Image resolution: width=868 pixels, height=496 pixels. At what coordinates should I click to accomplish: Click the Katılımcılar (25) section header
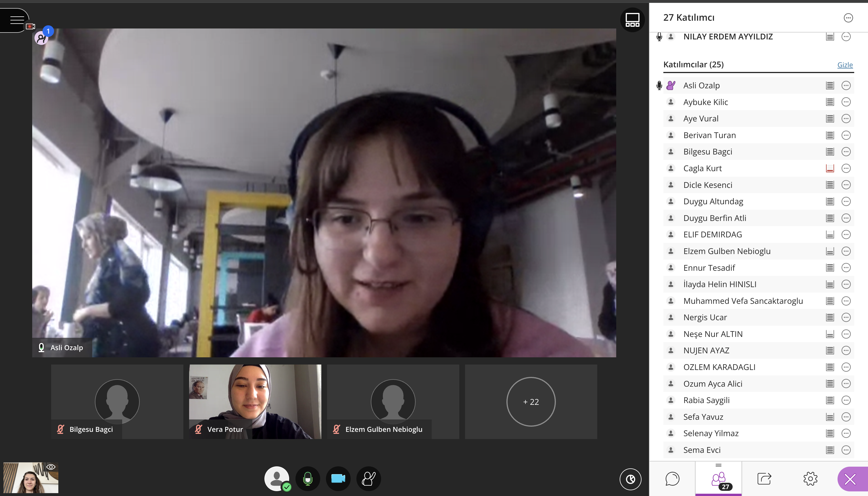694,64
